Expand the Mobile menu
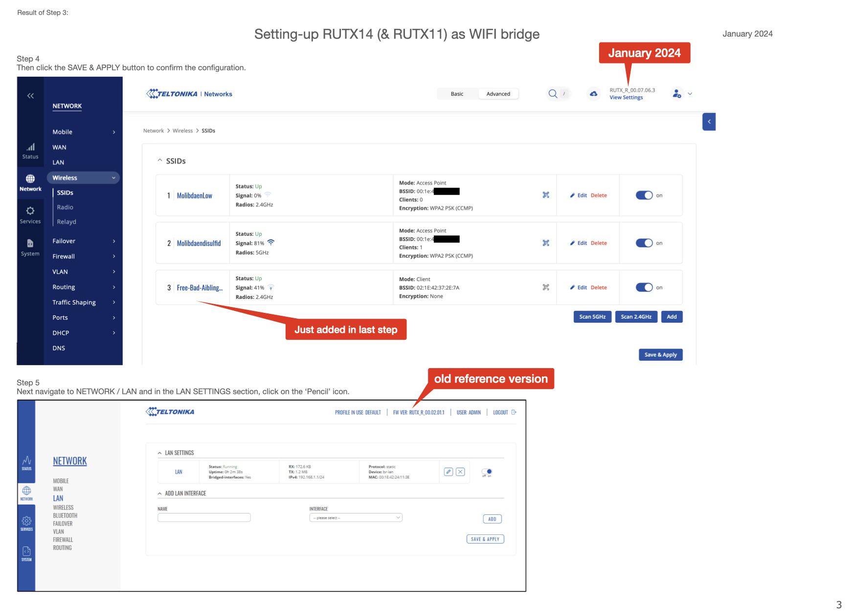This screenshot has width=851, height=616. [84, 132]
